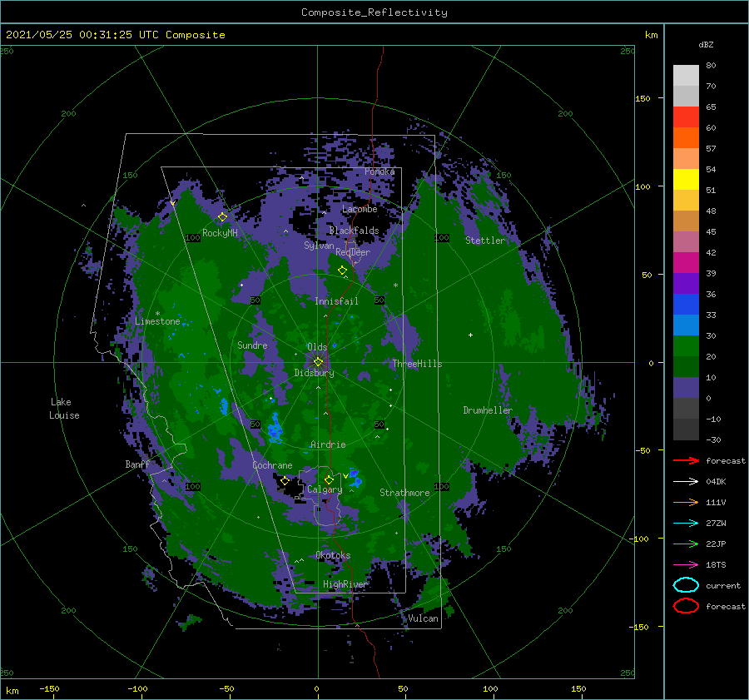The width and height of the screenshot is (749, 700).
Task: Select the bright green 20-30 dBZ swatch
Action: (x=686, y=345)
